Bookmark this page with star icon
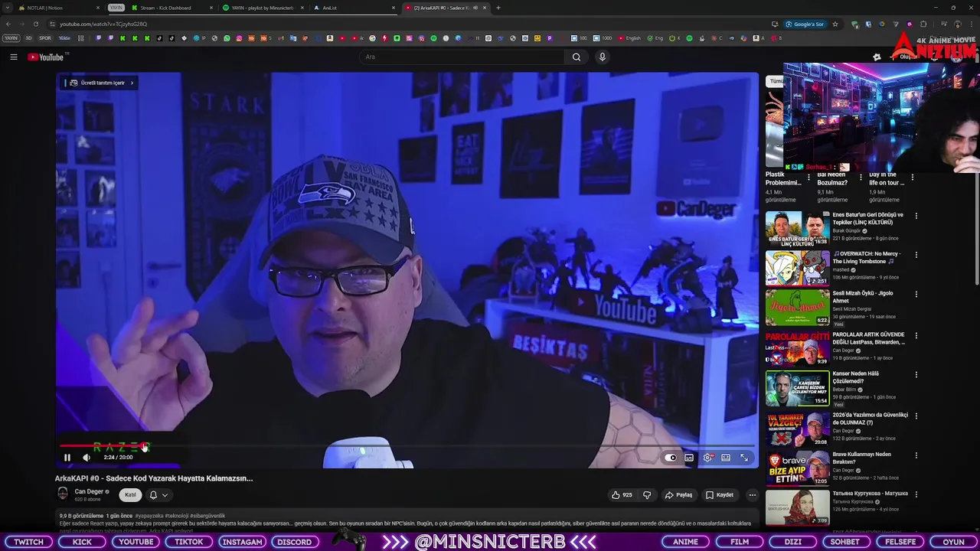980x551 pixels. [x=835, y=24]
